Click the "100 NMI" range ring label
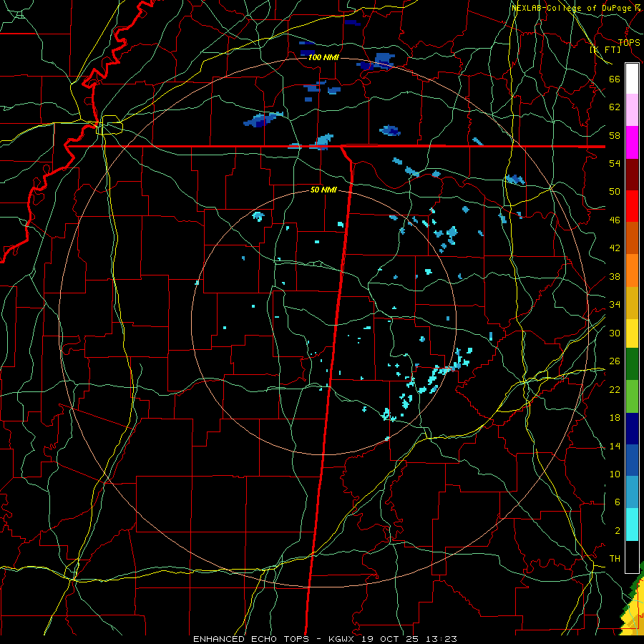The image size is (644, 644). 323,57
